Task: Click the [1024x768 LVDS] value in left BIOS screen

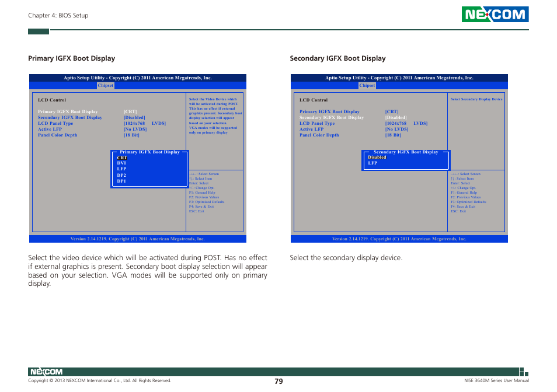Action: click(145, 123)
